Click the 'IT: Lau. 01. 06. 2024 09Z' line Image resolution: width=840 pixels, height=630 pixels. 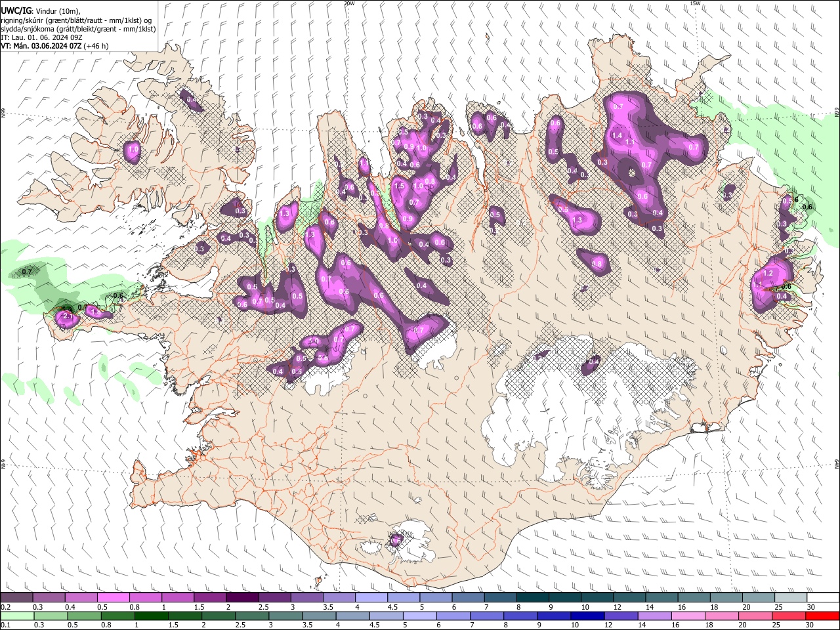click(42, 37)
